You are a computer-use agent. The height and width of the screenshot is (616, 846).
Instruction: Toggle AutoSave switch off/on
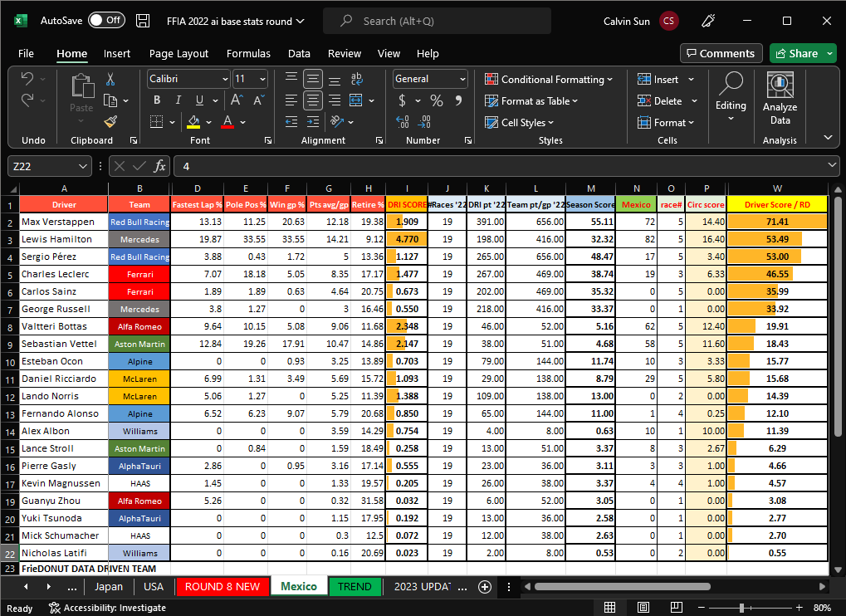[107, 21]
